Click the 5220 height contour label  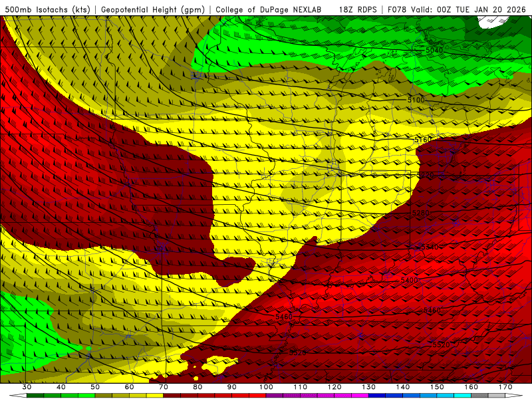(425, 176)
